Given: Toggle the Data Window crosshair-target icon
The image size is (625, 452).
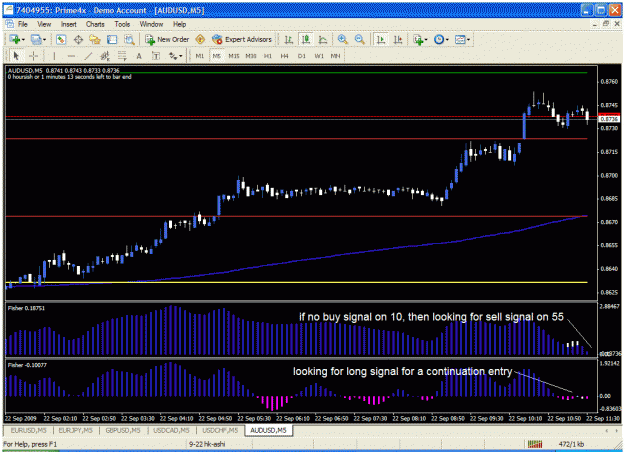Looking at the screenshot, I should [x=78, y=39].
